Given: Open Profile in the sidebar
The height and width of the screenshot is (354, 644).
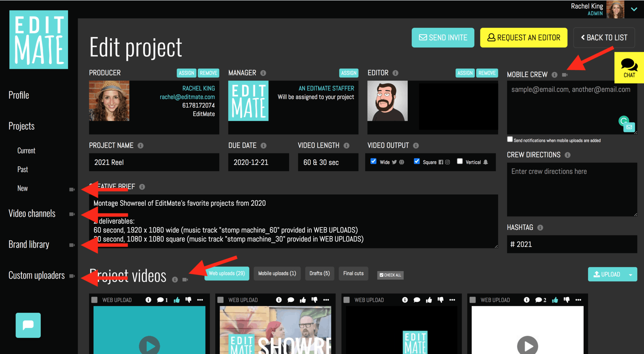Looking at the screenshot, I should pyautogui.click(x=19, y=95).
